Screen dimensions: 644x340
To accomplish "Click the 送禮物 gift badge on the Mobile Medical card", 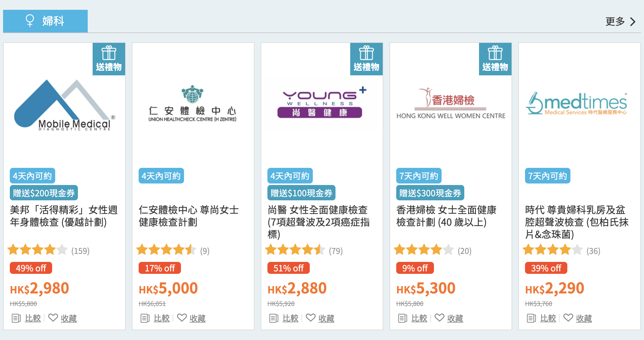I will pyautogui.click(x=109, y=59).
